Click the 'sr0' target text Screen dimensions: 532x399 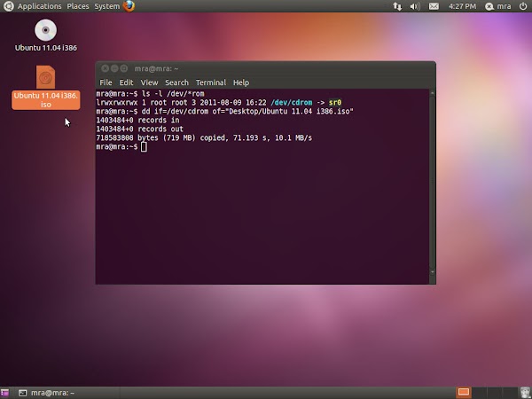tap(335, 103)
